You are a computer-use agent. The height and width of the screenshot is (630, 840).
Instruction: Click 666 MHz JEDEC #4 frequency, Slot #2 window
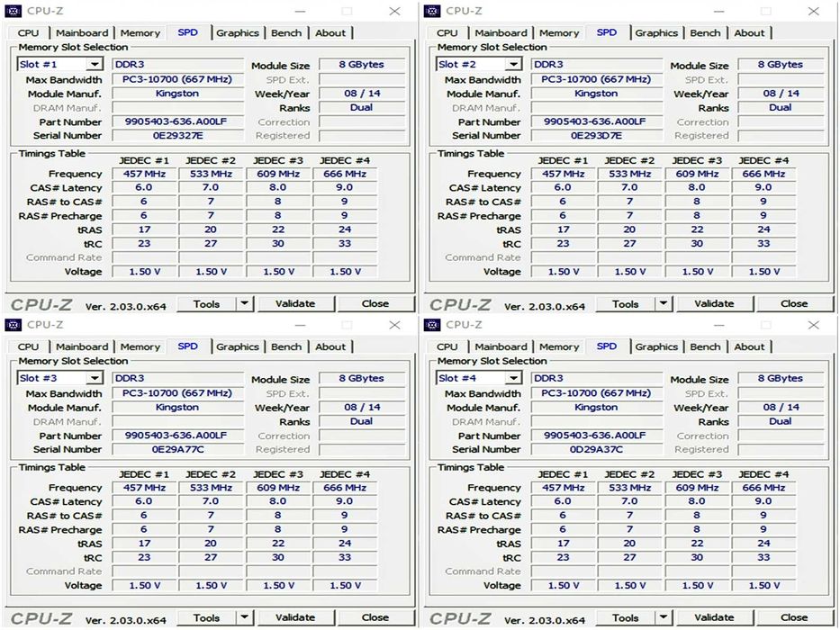(x=763, y=174)
